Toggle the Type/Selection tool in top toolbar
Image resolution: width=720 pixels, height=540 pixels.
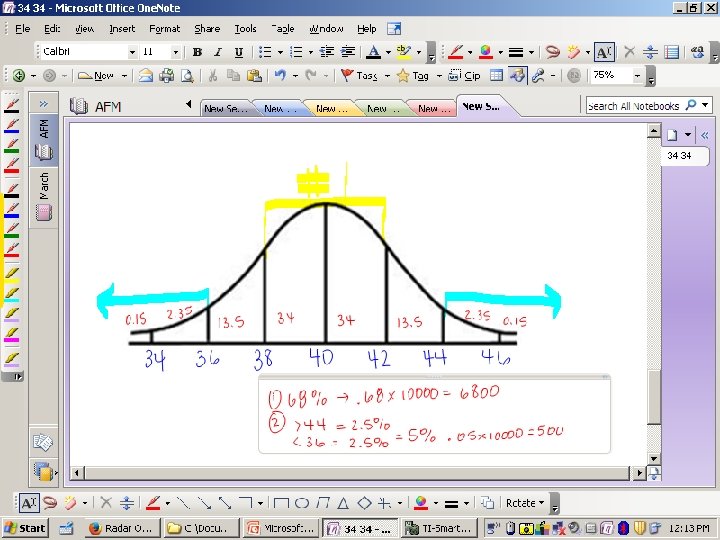point(604,52)
